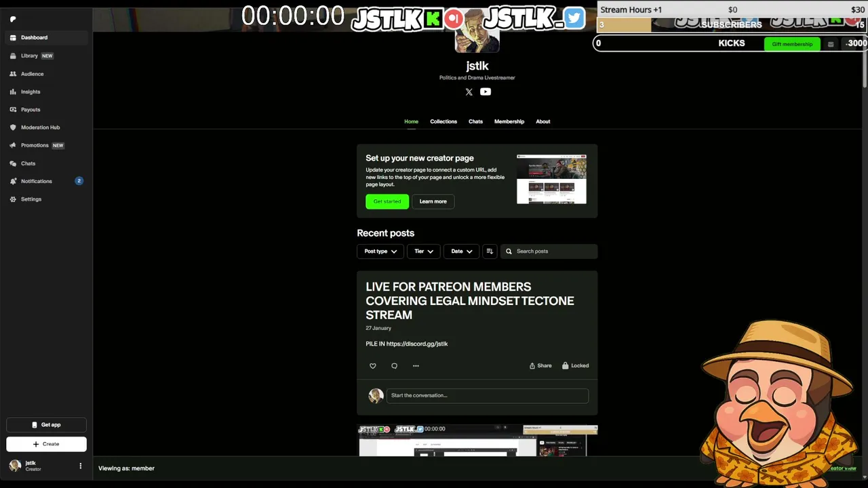Select the Home tab
The image size is (868, 488).
(411, 121)
